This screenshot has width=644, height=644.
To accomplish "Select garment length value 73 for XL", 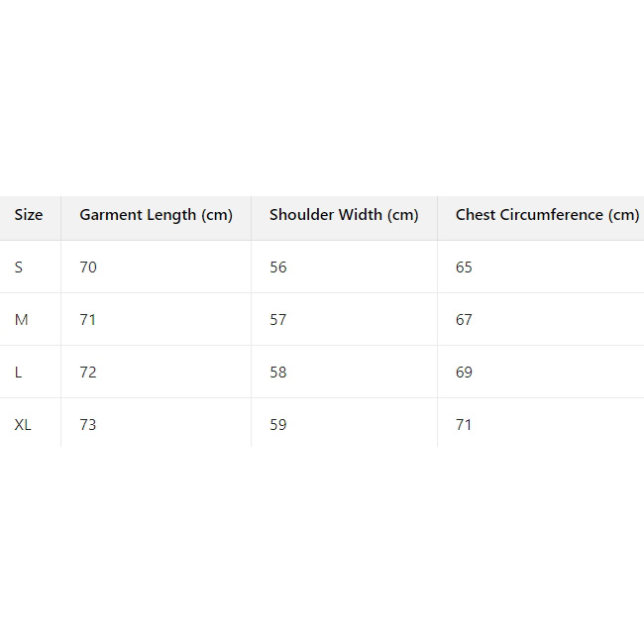I will [88, 425].
